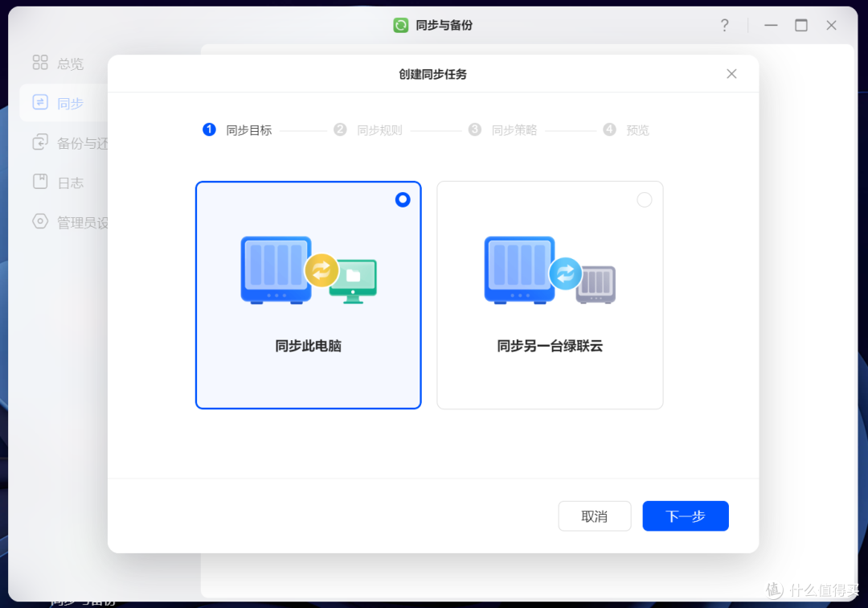This screenshot has height=608, width=868.
Task: Click the 同步另一台绿联云 card label
Action: coord(550,346)
